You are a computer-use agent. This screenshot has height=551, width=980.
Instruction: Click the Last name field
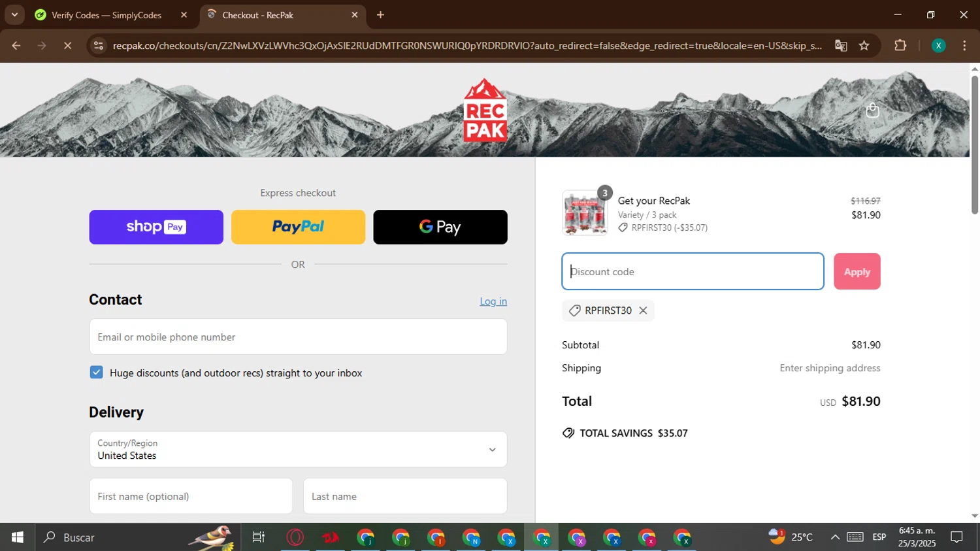click(405, 496)
